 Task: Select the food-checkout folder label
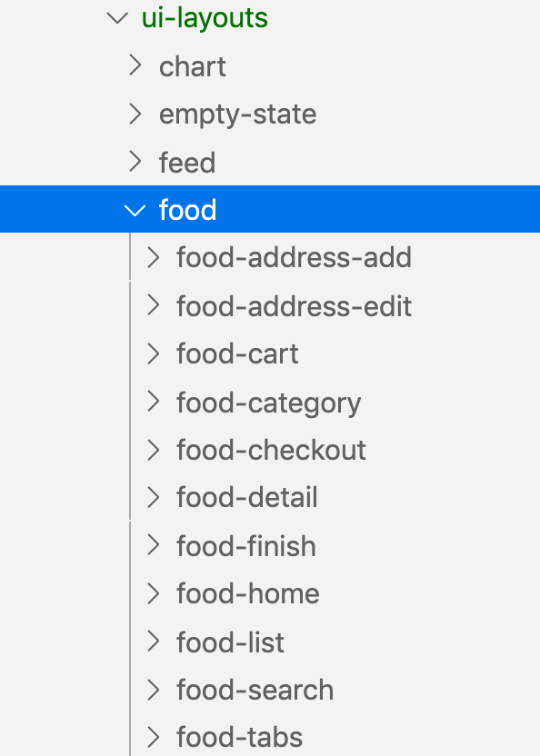coord(271,450)
